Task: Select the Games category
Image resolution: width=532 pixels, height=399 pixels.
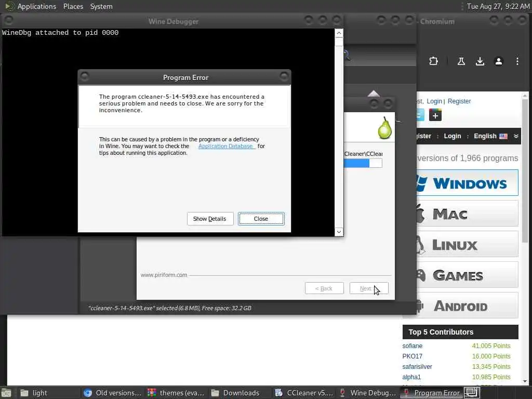Action: 467,275
